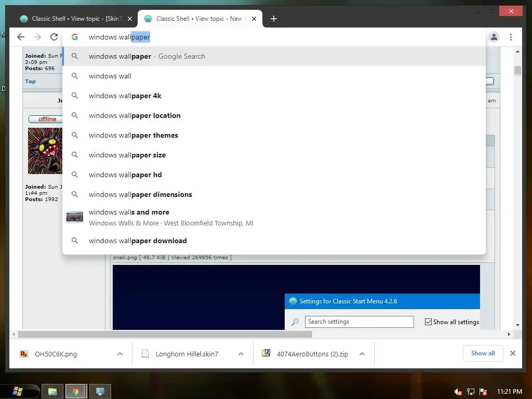Select 'windows wallpaper size' suggestion
Viewport: 532px width, 399px height.
pyautogui.click(x=274, y=155)
